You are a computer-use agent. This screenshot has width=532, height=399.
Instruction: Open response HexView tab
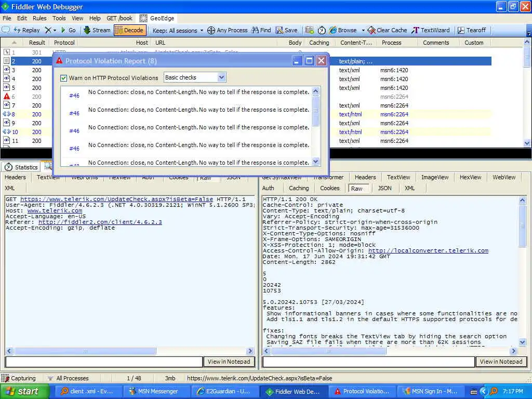[470, 177]
